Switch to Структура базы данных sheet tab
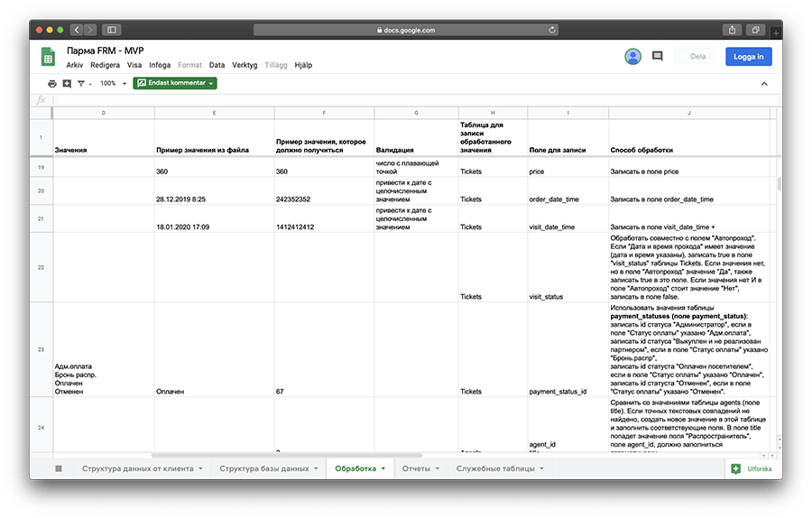Image resolution: width=812 pixels, height=518 pixels. [x=263, y=468]
